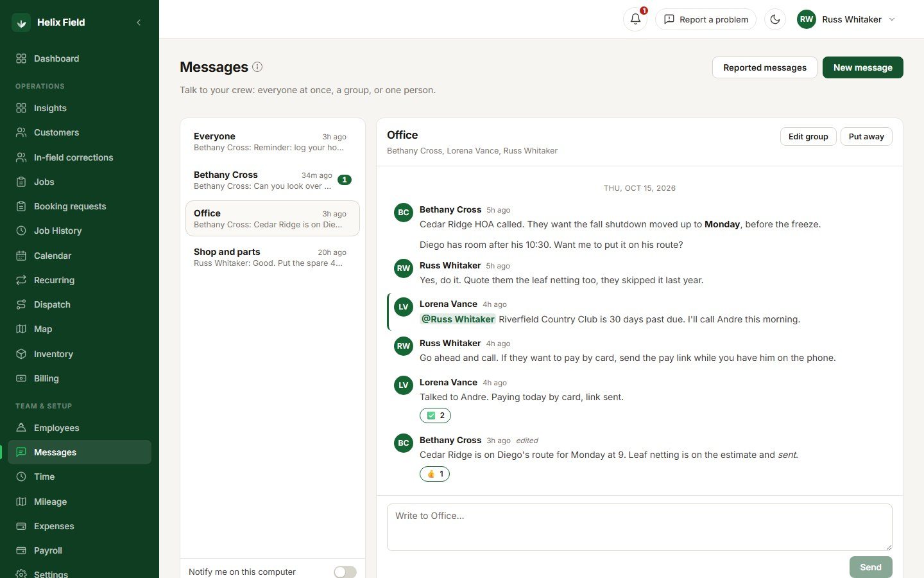
Task: Click the Edit group button
Action: pos(808,136)
